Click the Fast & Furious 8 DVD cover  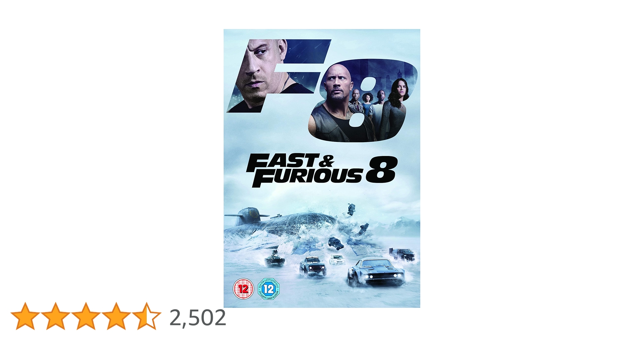[x=322, y=168]
